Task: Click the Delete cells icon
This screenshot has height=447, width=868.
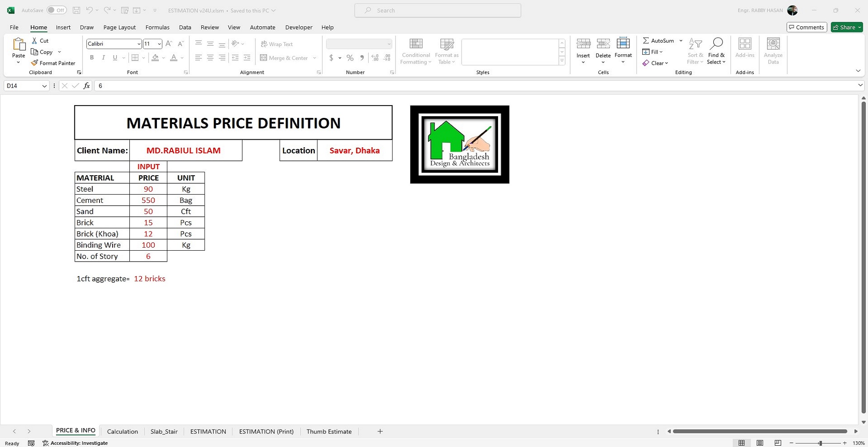Action: click(x=603, y=44)
